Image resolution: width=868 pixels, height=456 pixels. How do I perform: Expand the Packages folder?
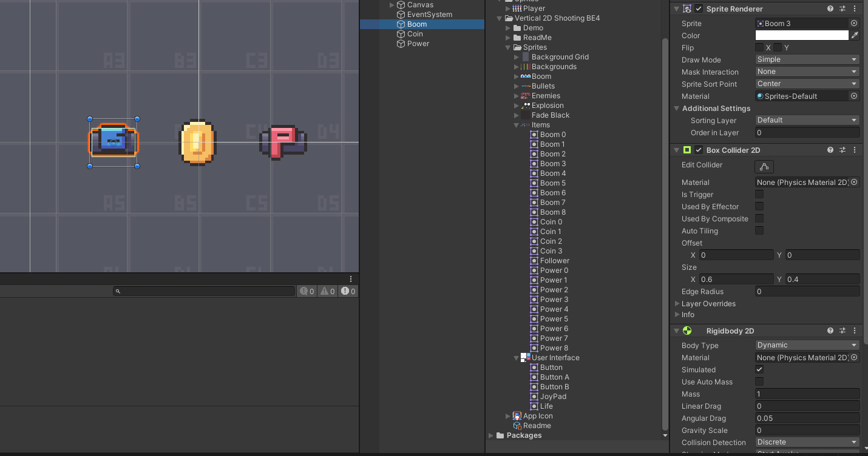pos(491,435)
